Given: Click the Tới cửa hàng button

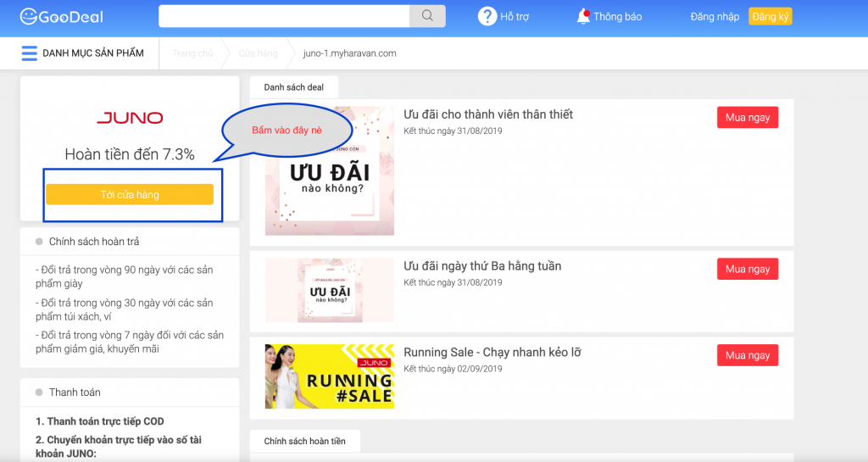Looking at the screenshot, I should click(130, 194).
